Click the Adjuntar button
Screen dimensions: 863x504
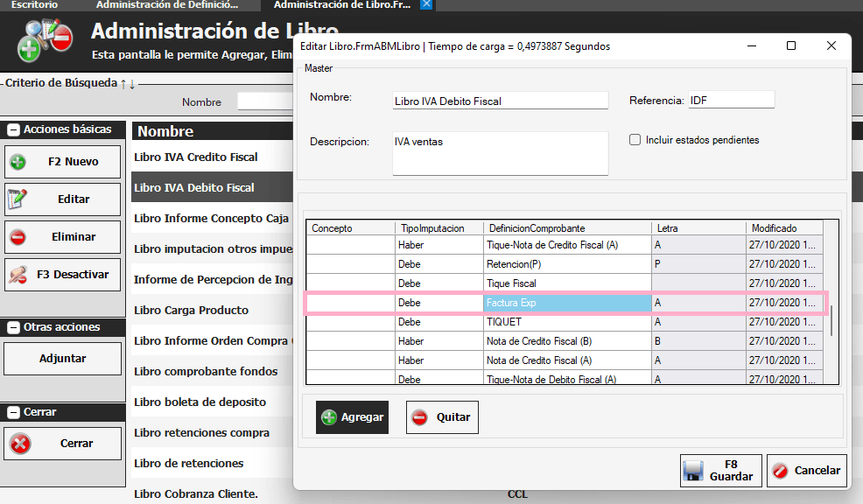[62, 359]
